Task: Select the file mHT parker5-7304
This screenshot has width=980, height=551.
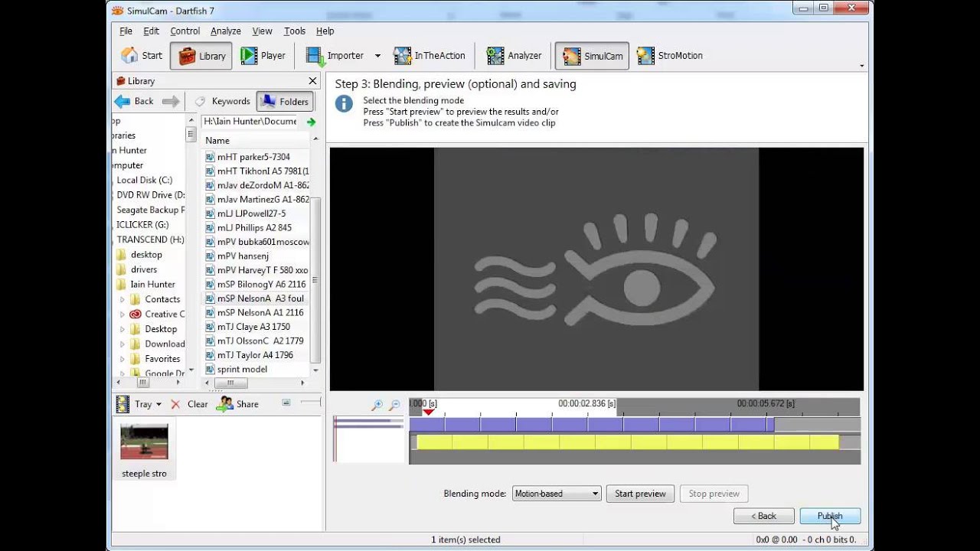Action: (253, 157)
